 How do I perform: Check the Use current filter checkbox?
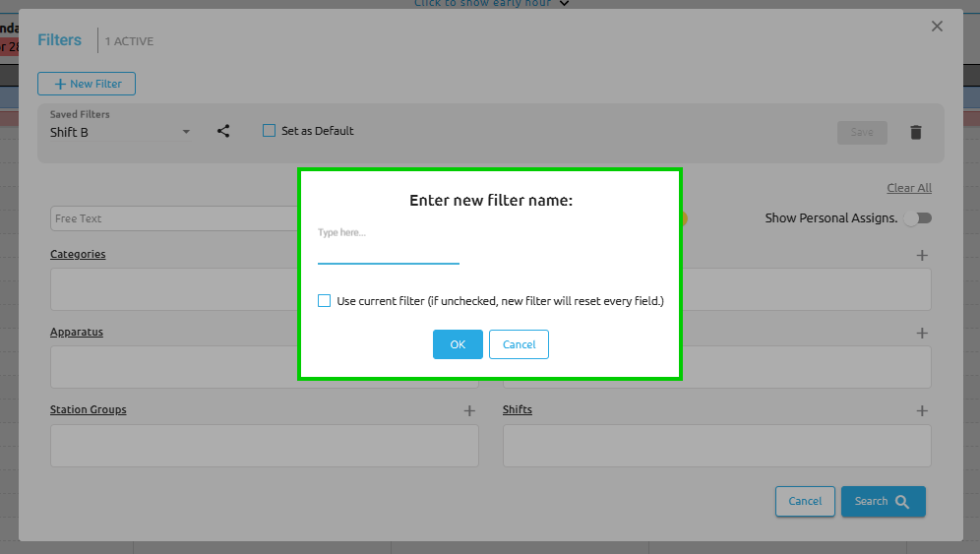(x=325, y=301)
